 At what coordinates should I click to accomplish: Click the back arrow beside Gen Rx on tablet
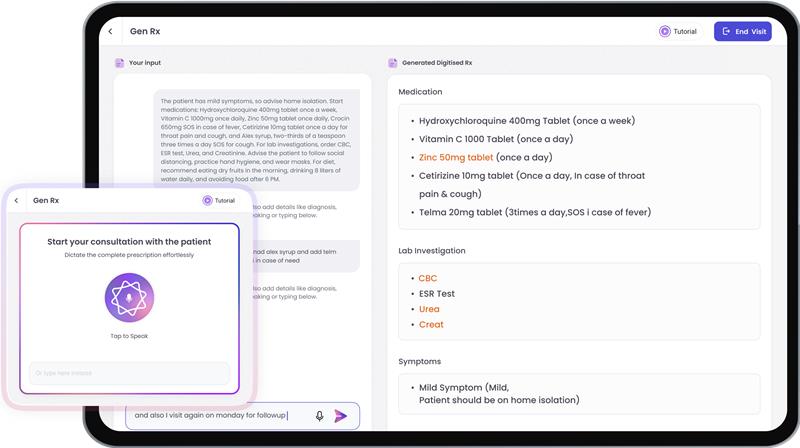coord(110,32)
